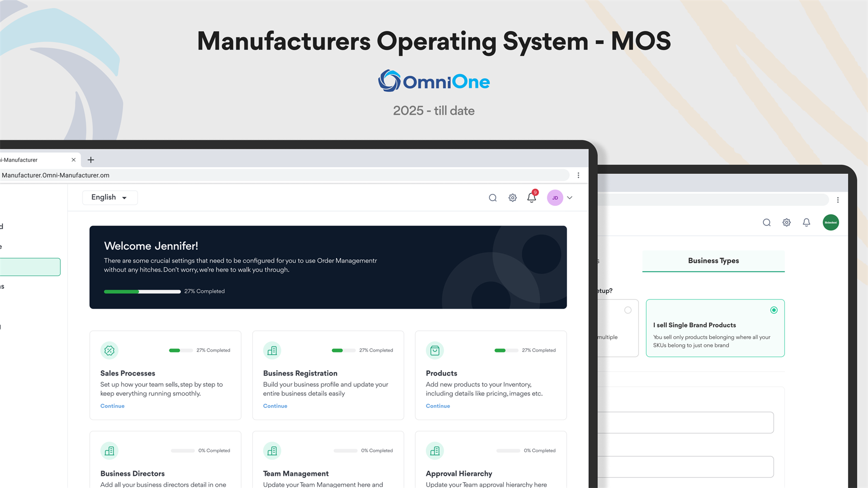Open settings gear in back window
The image size is (868, 488).
[787, 222]
